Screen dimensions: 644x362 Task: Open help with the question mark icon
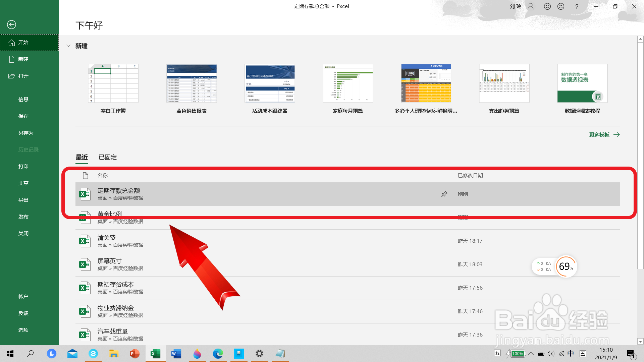pos(577,6)
